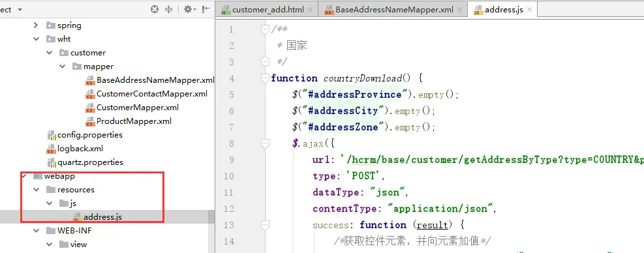Collapse the webapp folder
This screenshot has width=644, height=253.
[x=23, y=176]
